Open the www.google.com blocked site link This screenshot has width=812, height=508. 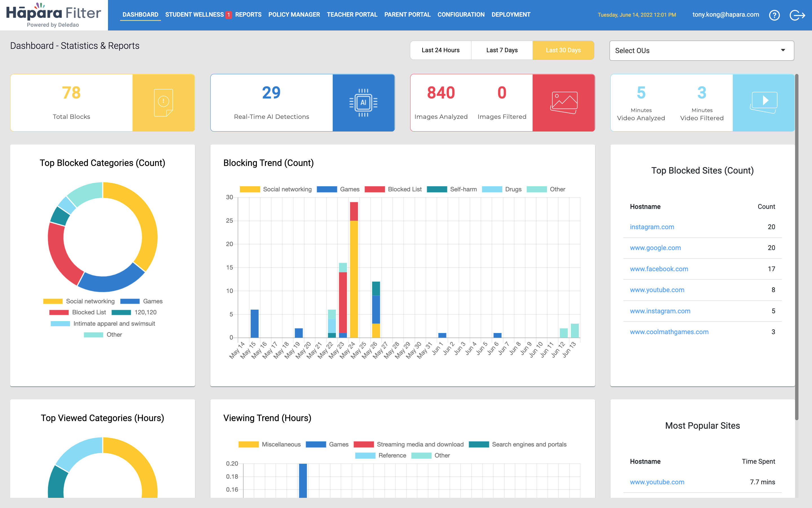[655, 248]
